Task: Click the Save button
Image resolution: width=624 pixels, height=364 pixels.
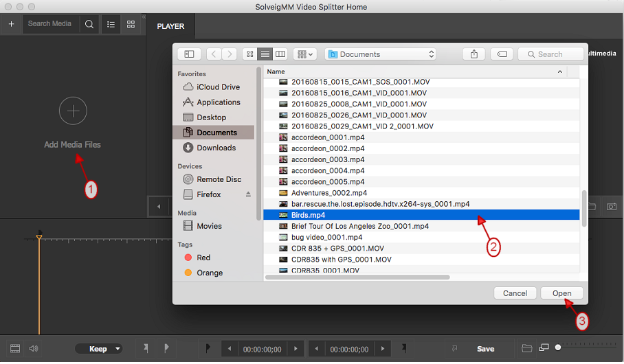Action: click(x=485, y=349)
